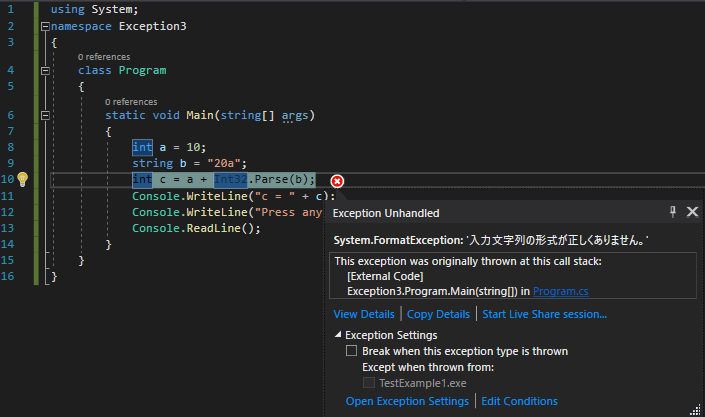The height and width of the screenshot is (417, 705).
Task: Click the Int32 token on line 10
Action: coord(230,179)
